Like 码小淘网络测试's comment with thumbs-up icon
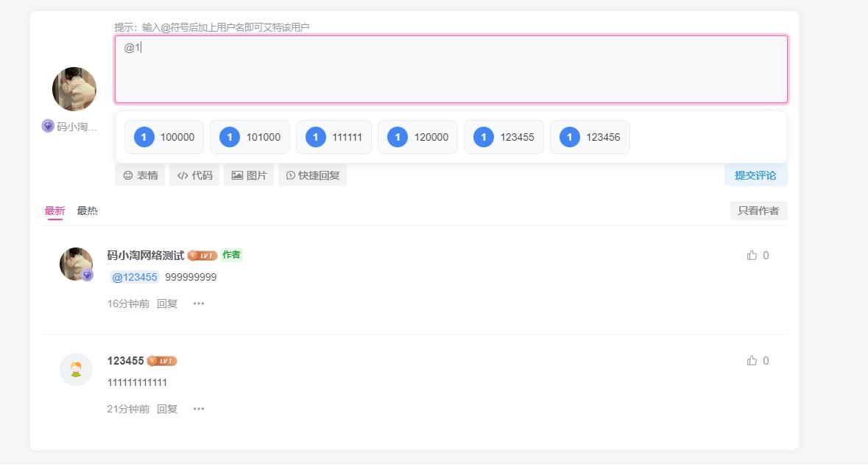The height and width of the screenshot is (467, 868). [753, 255]
